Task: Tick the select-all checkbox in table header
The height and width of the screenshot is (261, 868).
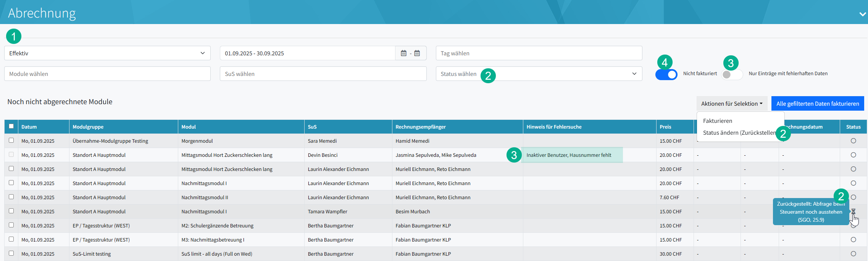Action: (11, 126)
